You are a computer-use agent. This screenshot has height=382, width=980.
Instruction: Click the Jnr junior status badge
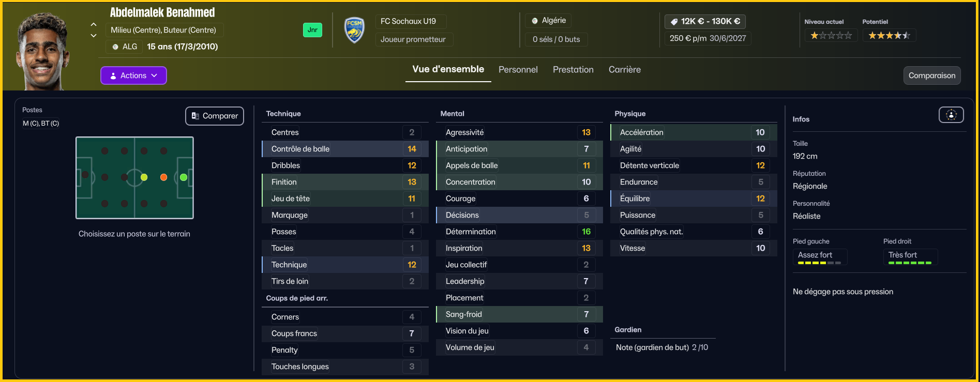(x=312, y=30)
